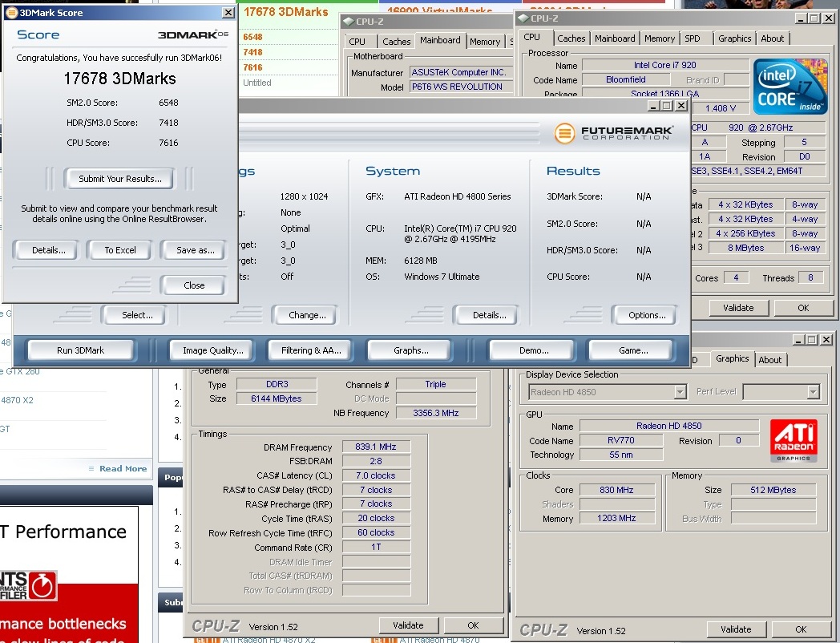Image resolution: width=840 pixels, height=643 pixels.
Task: Click the Futuremark Corporation logo
Action: click(613, 132)
